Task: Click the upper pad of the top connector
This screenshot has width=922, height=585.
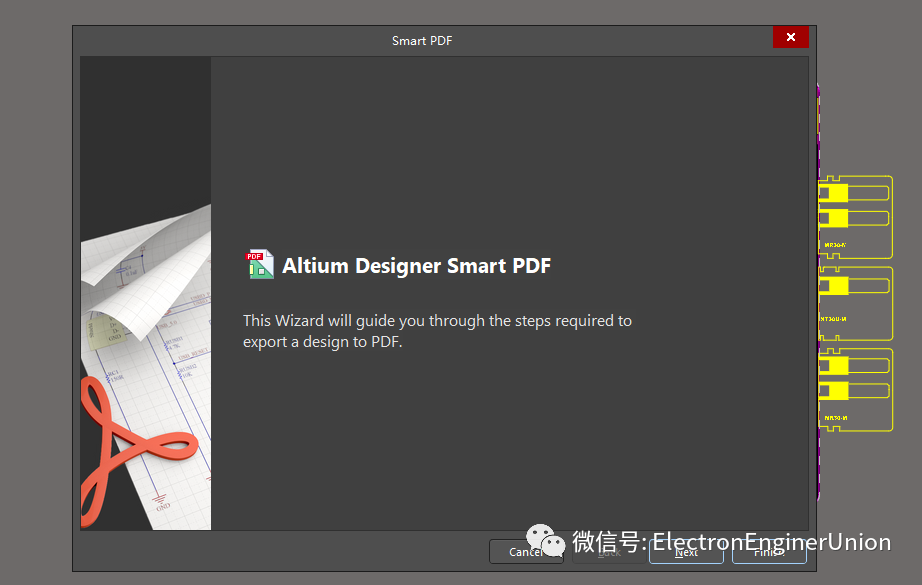Action: tap(834, 191)
